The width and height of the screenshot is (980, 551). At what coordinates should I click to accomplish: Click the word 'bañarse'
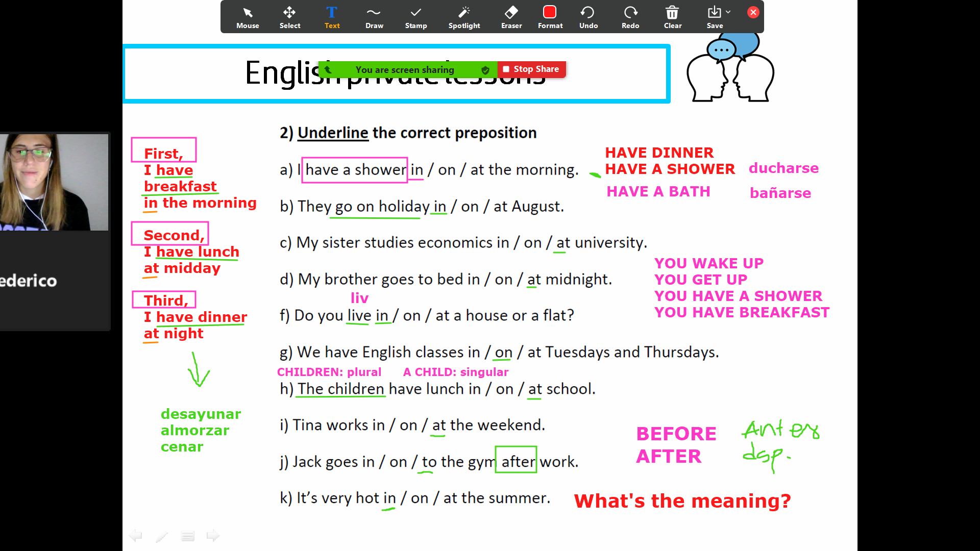pyautogui.click(x=780, y=193)
